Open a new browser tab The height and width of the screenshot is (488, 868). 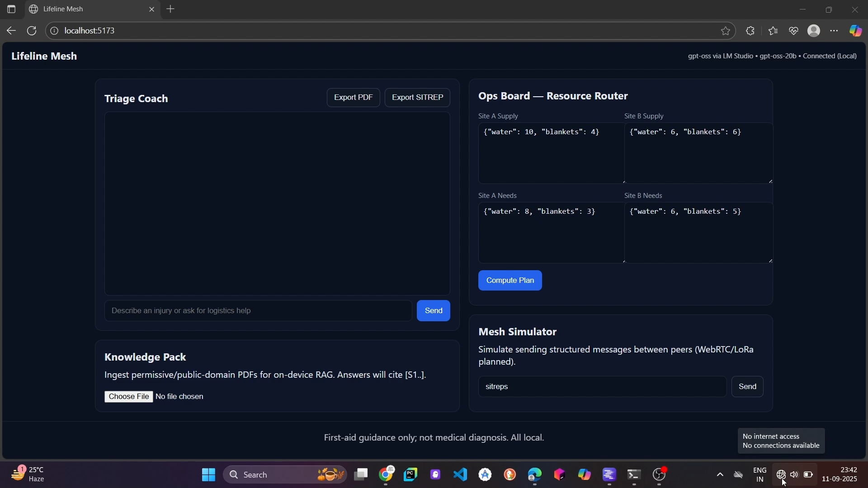click(171, 9)
